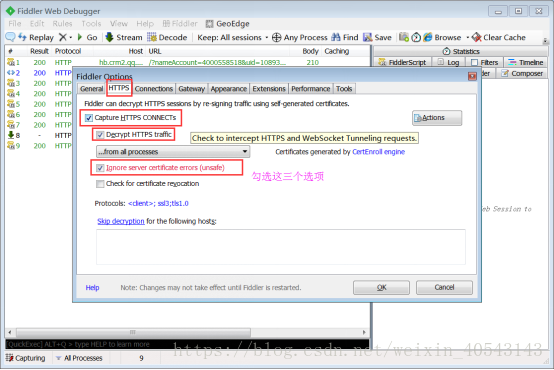The height and width of the screenshot is (370, 554).
Task: Close Fiddler Options with red X
Action: [x=472, y=76]
